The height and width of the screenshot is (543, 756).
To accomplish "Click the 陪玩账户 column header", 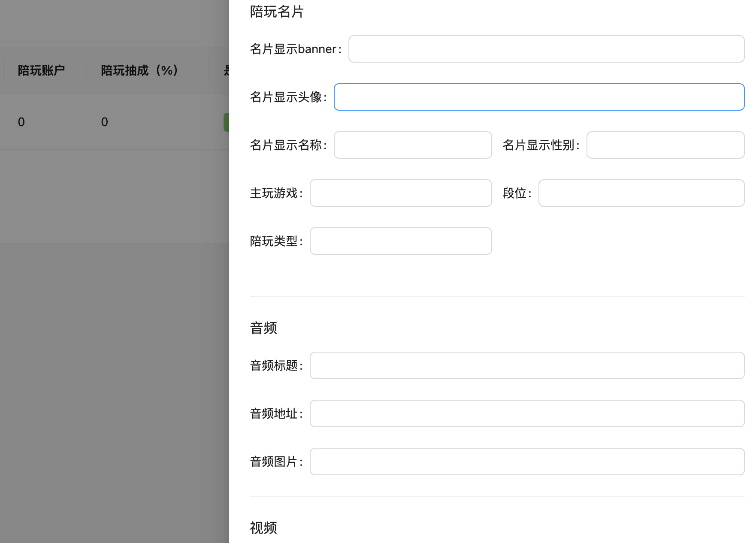I will (x=41, y=70).
